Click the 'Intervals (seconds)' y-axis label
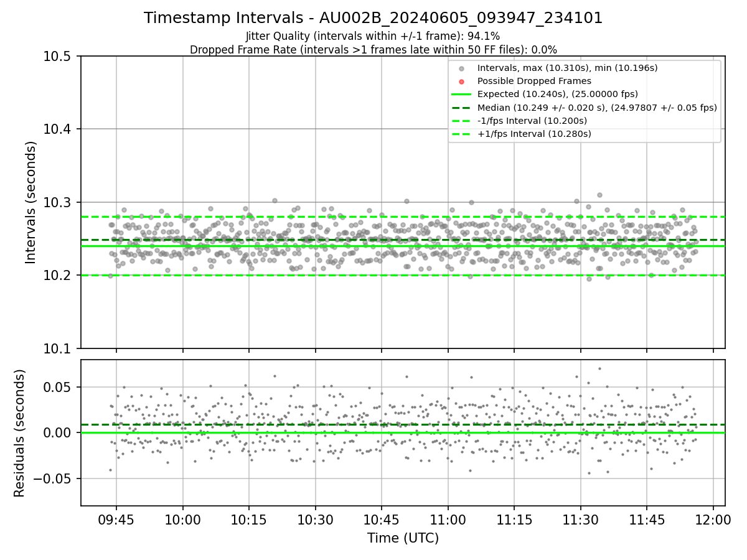 31,202
